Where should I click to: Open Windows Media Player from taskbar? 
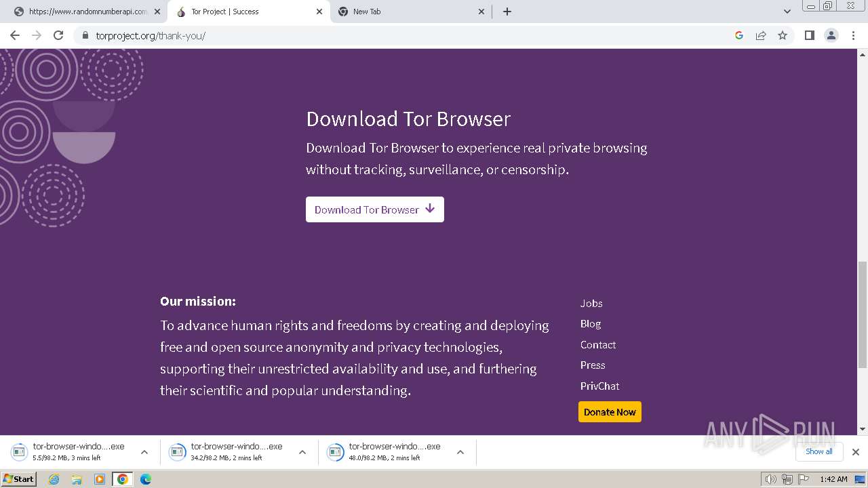coord(100,479)
